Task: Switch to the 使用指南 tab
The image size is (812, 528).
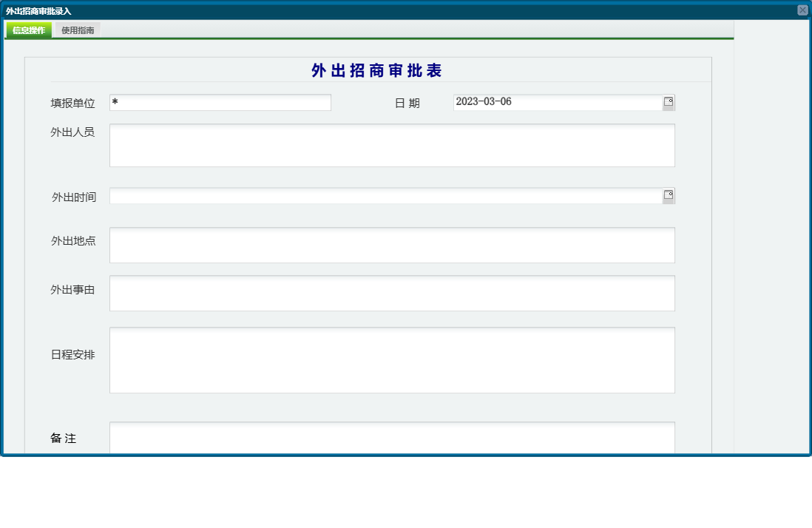Action: 78,30
